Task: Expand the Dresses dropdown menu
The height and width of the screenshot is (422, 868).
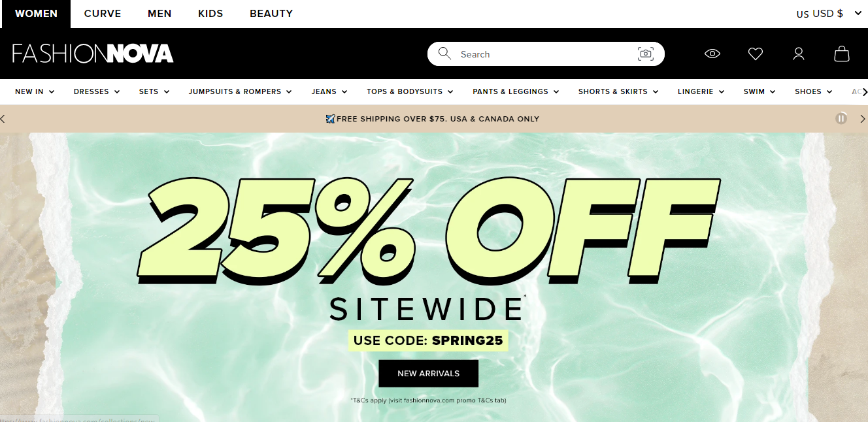Action: [97, 91]
